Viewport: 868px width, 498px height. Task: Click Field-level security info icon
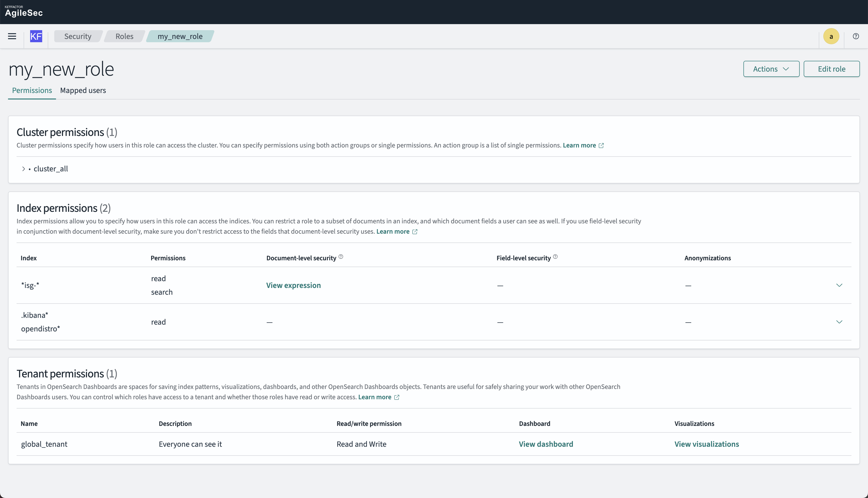point(555,257)
